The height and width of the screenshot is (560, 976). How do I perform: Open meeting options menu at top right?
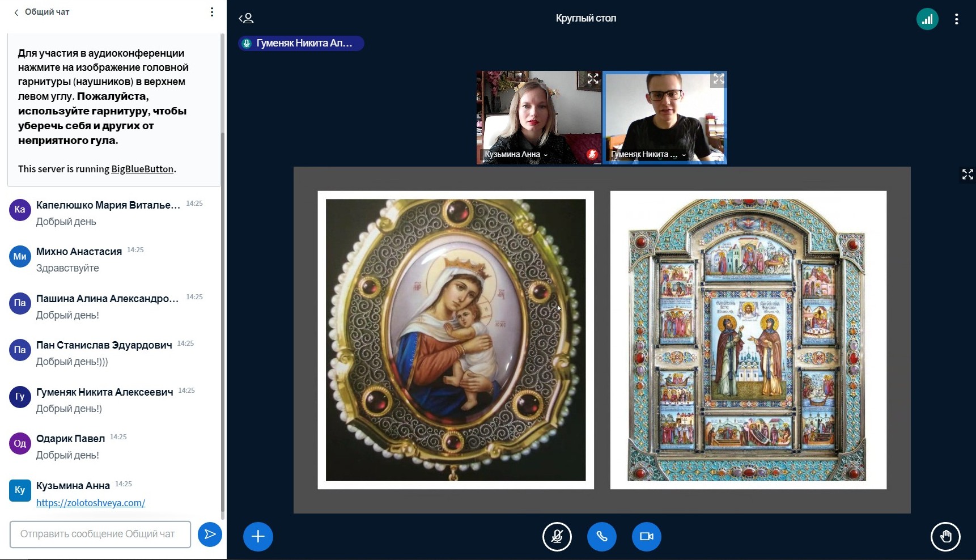point(957,19)
